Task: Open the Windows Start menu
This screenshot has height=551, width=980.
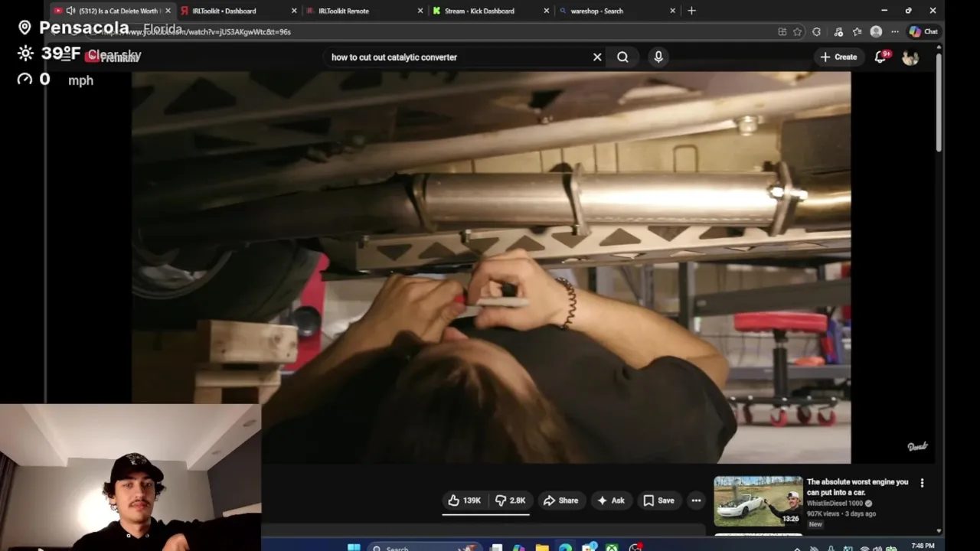Action: [x=354, y=547]
